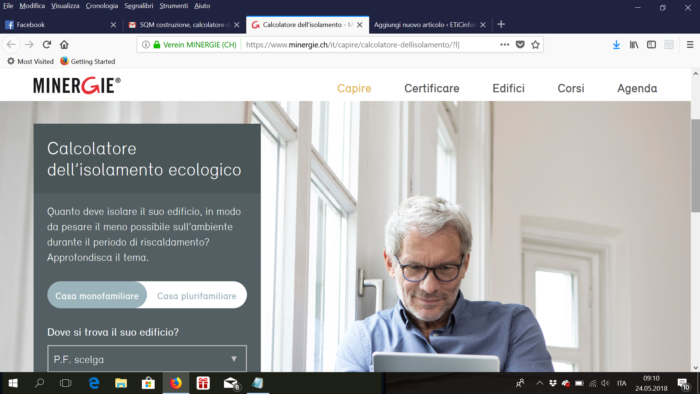Open Firefox hamburger menu
Screen dimensions: 700x394
tap(690, 45)
